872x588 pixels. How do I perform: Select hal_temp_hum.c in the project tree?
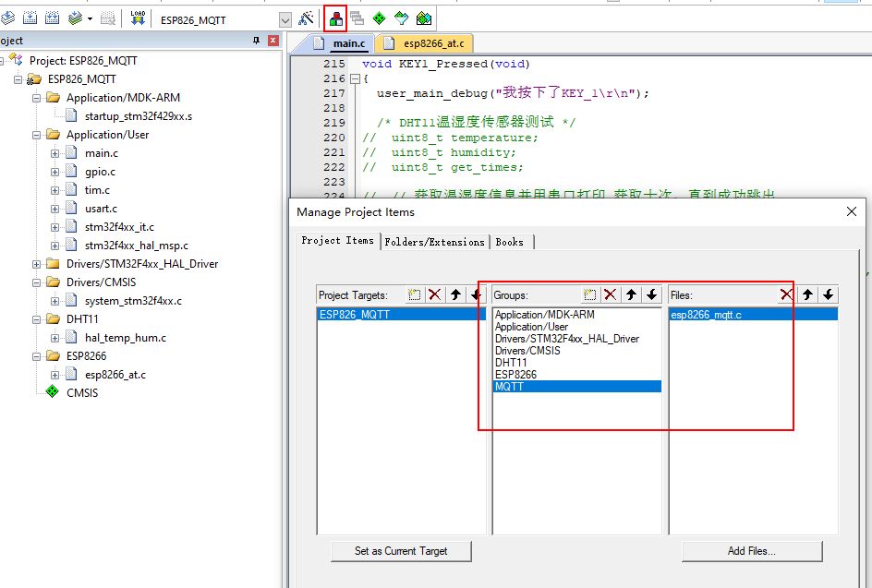[x=125, y=337]
